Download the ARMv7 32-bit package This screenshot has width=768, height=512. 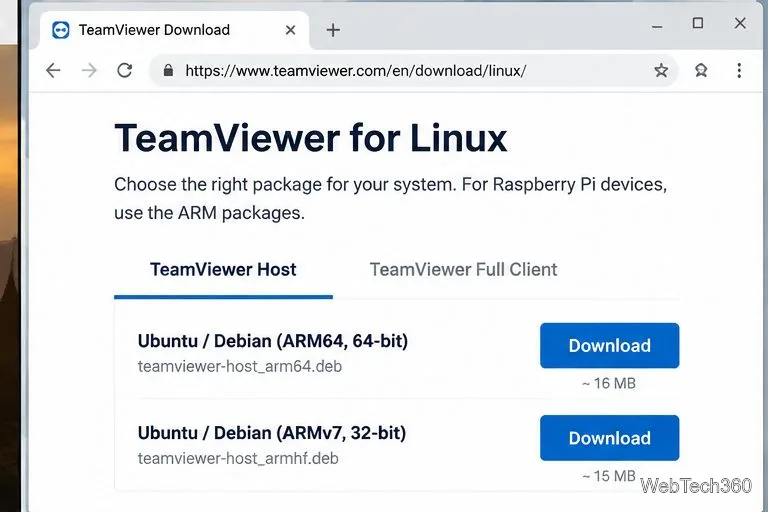(609, 438)
